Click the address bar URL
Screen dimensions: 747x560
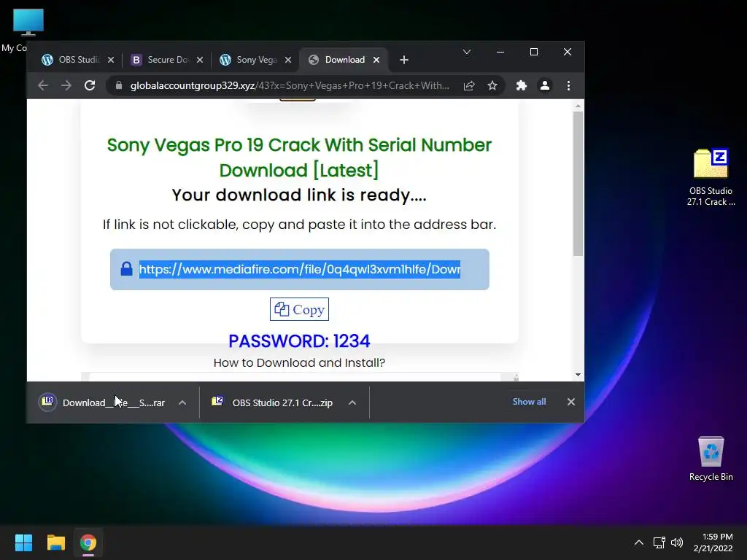(290, 86)
